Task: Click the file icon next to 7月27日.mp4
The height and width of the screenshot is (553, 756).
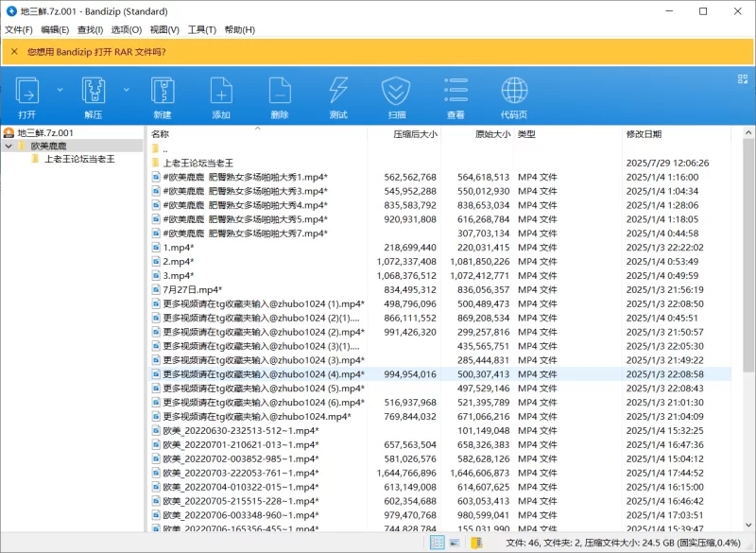Action: click(x=156, y=290)
